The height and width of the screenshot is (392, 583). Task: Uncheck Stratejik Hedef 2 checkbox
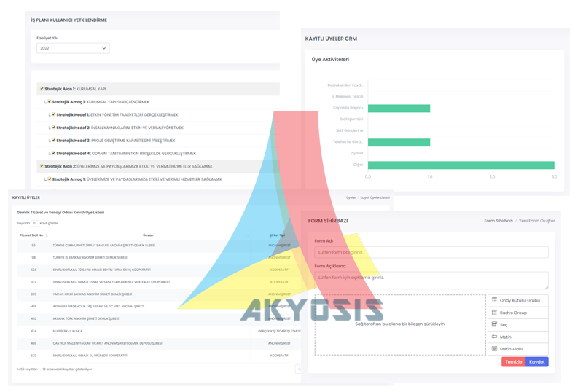coord(53,128)
